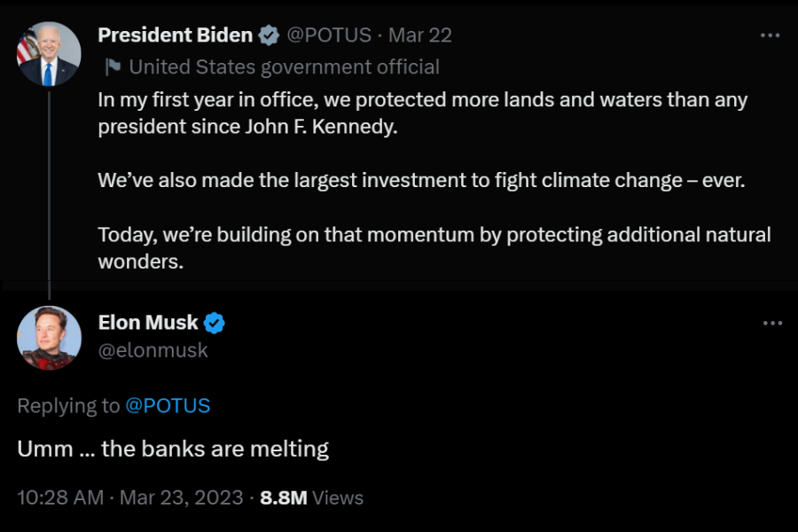Visit the President Biden display name link
Viewport: 798px width, 532px height.
(x=175, y=35)
